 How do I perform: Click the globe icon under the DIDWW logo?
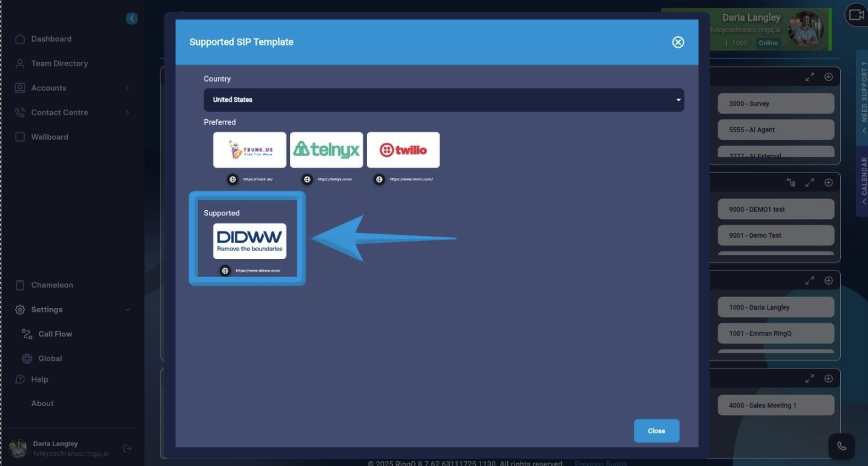click(x=225, y=271)
